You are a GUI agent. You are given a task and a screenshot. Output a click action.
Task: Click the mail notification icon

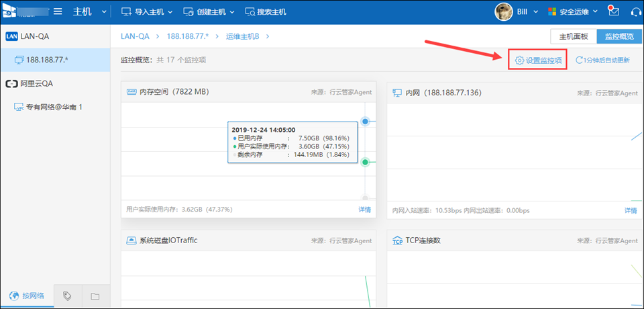[614, 11]
